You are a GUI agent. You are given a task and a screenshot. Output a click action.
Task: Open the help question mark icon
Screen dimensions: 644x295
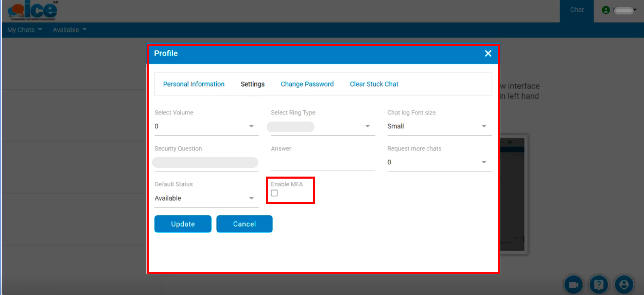[599, 284]
